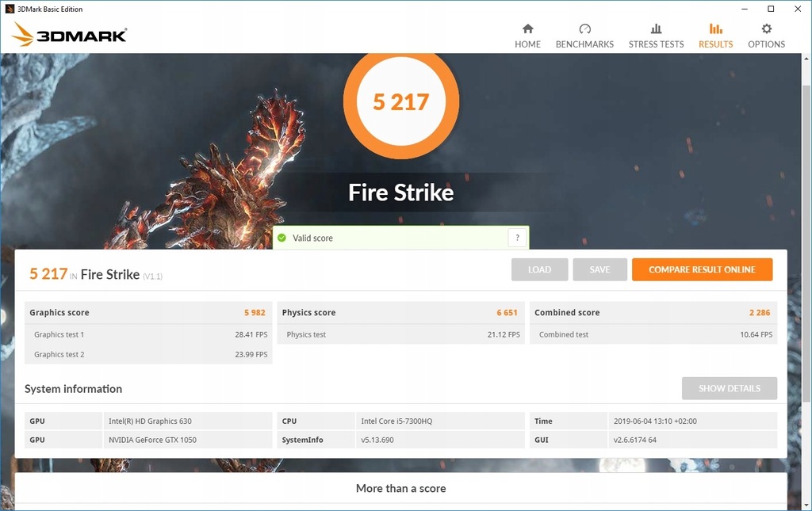The height and width of the screenshot is (511, 812).
Task: Select the Physics score header row
Action: click(400, 312)
